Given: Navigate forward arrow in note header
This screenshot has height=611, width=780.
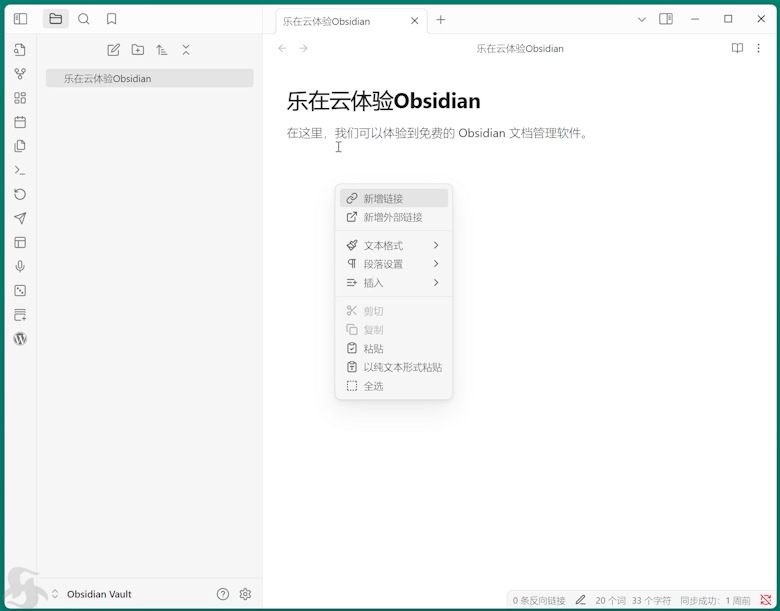Looking at the screenshot, I should (x=303, y=48).
